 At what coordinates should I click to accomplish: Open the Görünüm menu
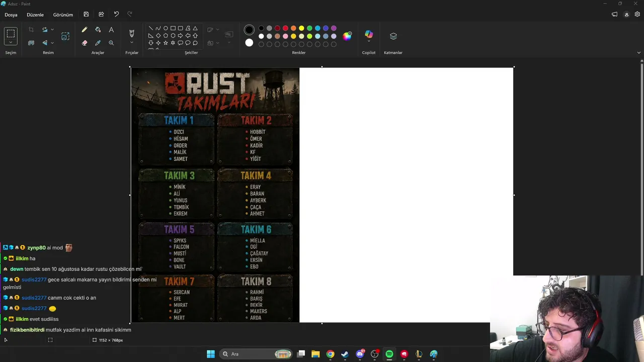63,15
